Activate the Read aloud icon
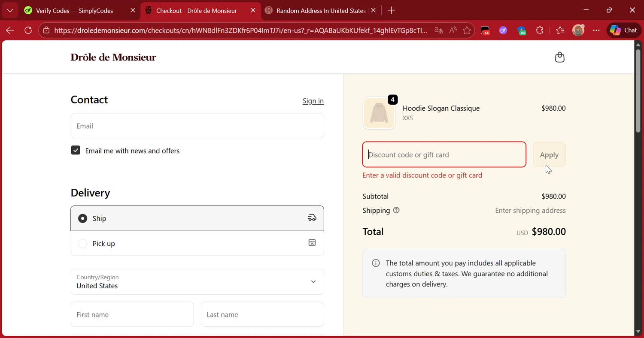This screenshot has height=338, width=644. point(453,30)
